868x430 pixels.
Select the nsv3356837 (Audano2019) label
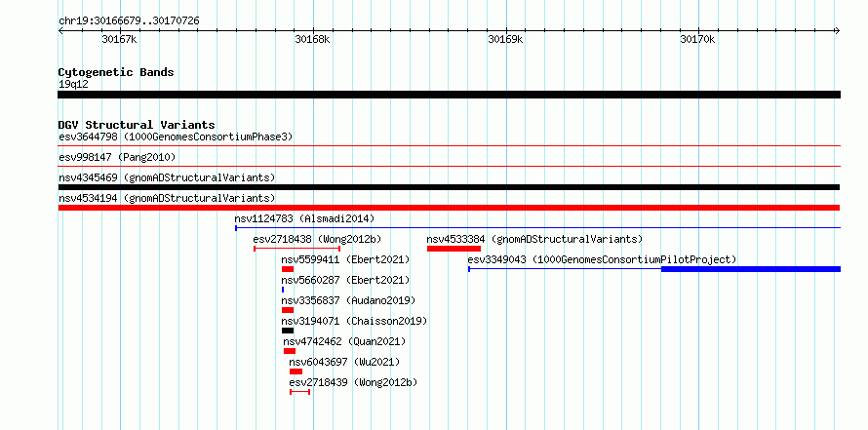[348, 300]
